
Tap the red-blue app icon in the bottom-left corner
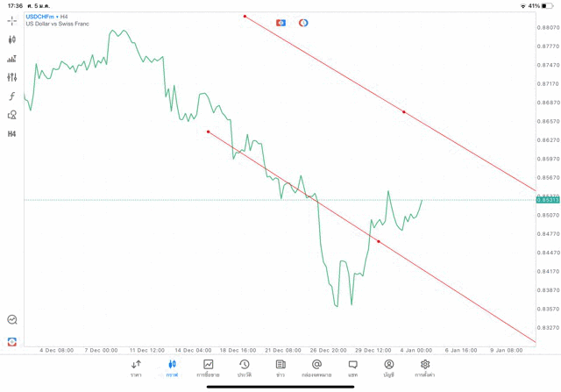click(x=12, y=341)
